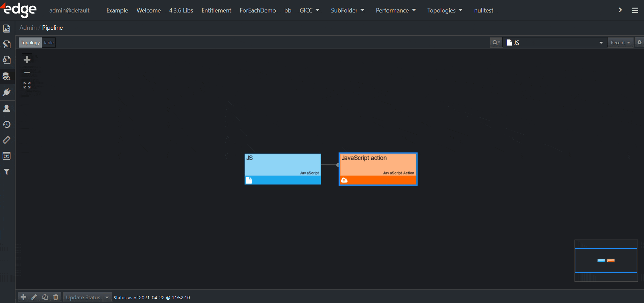Click the delete trash icon in bottom toolbar
Screen dimensions: 644x303
pos(56,297)
